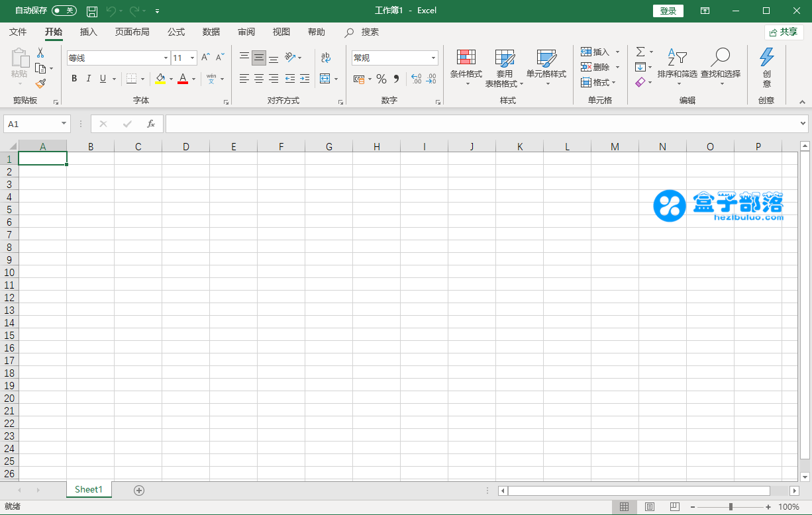Screen dimensions: 812x515
Task: Apply comma thousands separator style
Action: [x=396, y=79]
